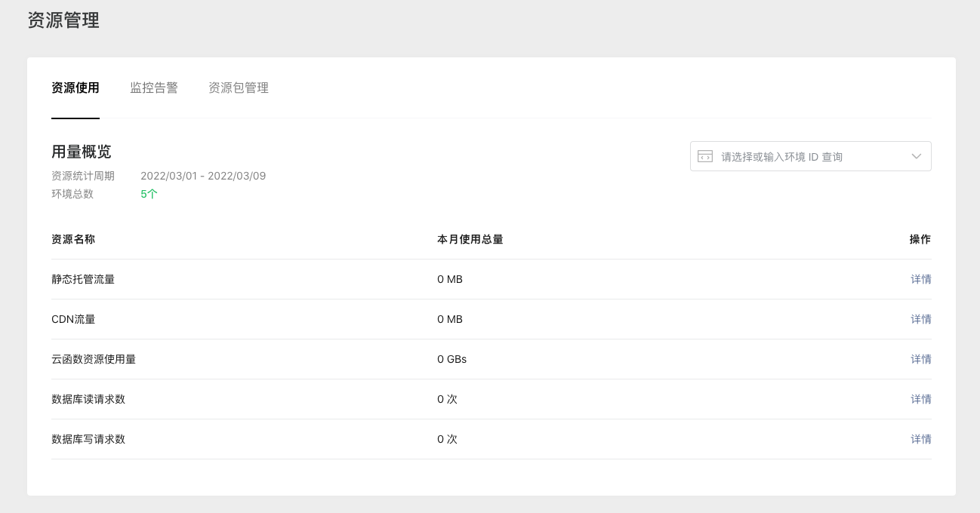Open 详情 for 云函数资源使用量
The height and width of the screenshot is (513, 980).
(921, 359)
